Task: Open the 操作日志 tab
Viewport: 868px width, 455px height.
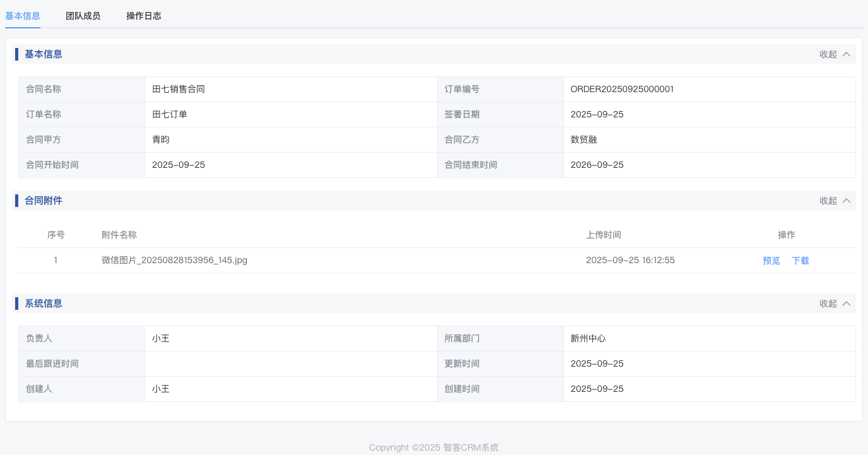Action: (x=143, y=16)
